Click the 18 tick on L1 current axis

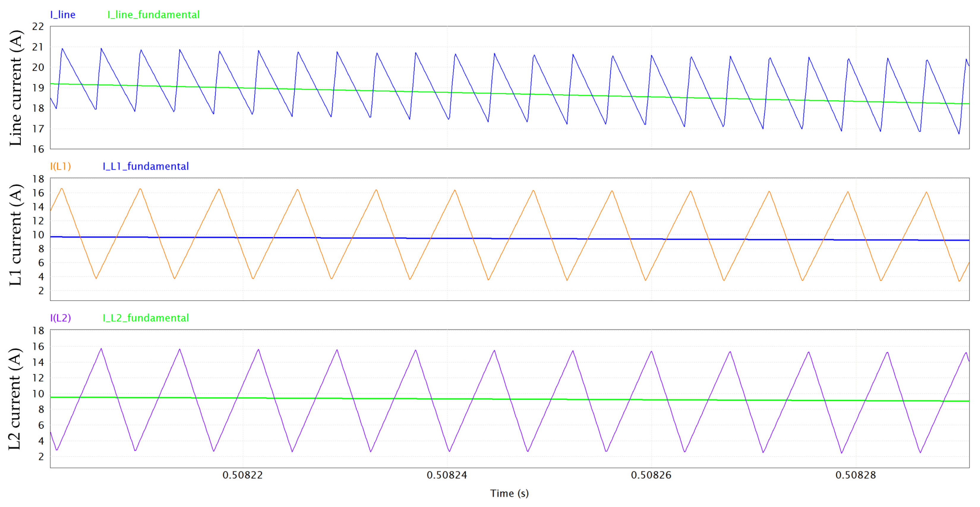coord(38,179)
